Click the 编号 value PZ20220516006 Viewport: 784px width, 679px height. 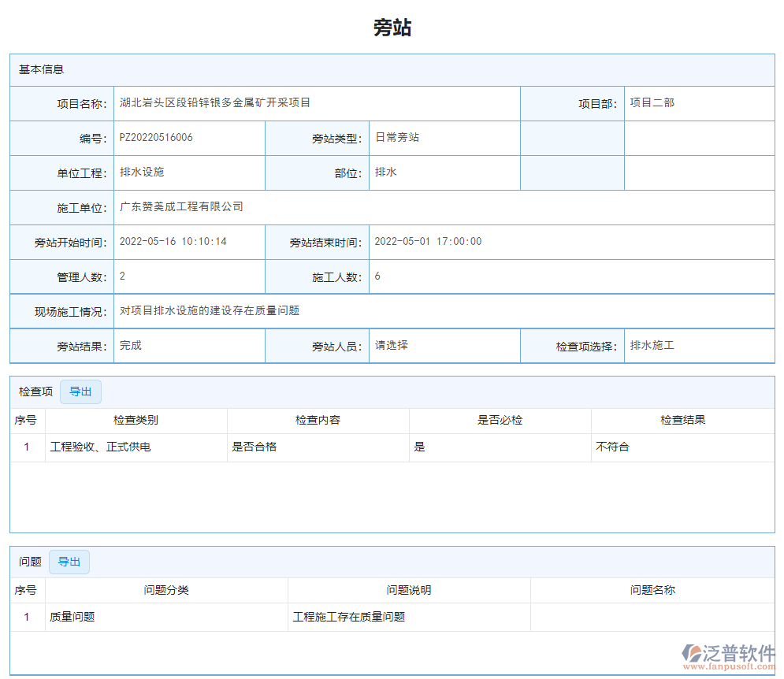(189, 137)
